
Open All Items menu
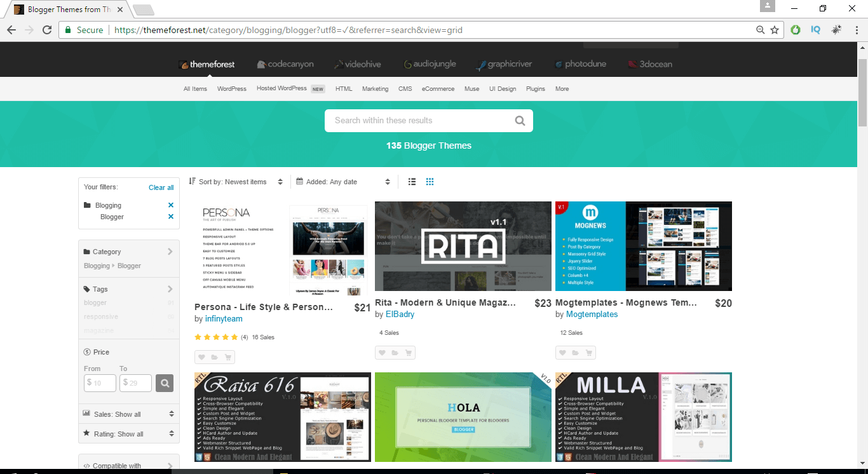click(x=195, y=89)
